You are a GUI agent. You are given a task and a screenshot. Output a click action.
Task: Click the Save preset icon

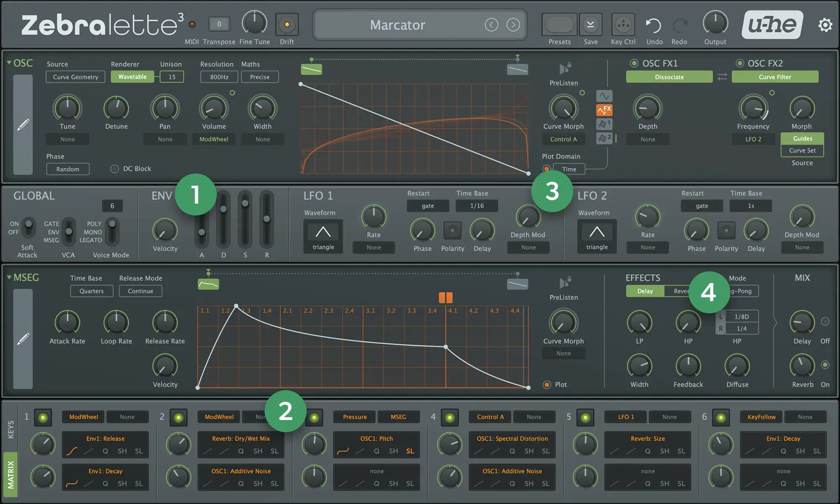click(591, 24)
